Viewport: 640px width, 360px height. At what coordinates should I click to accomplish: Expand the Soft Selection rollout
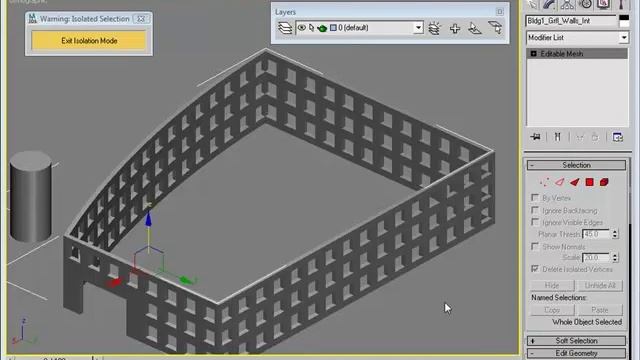click(576, 341)
